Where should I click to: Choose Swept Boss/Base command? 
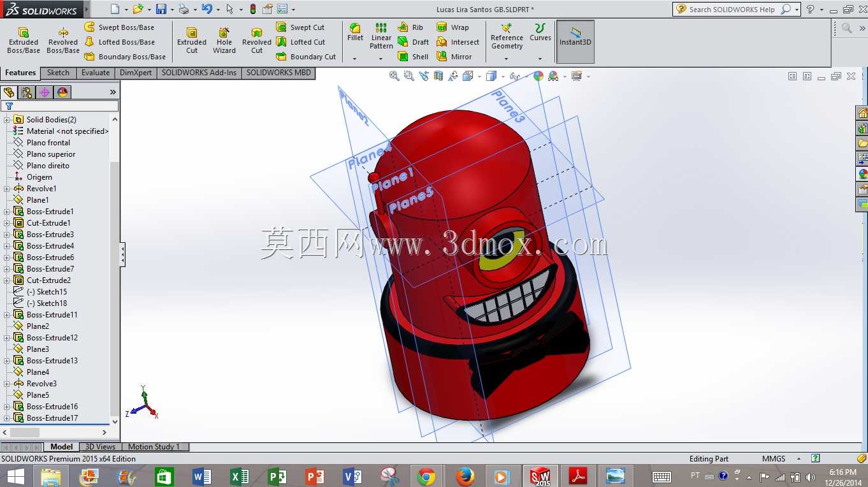(119, 27)
